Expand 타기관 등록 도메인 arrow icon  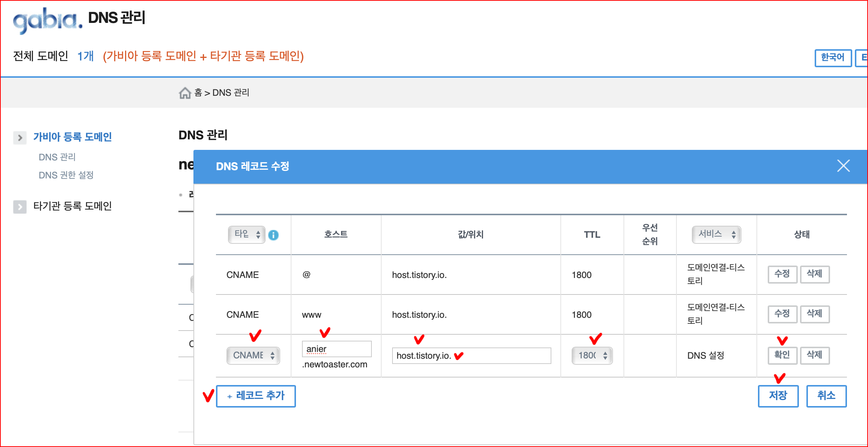click(20, 207)
